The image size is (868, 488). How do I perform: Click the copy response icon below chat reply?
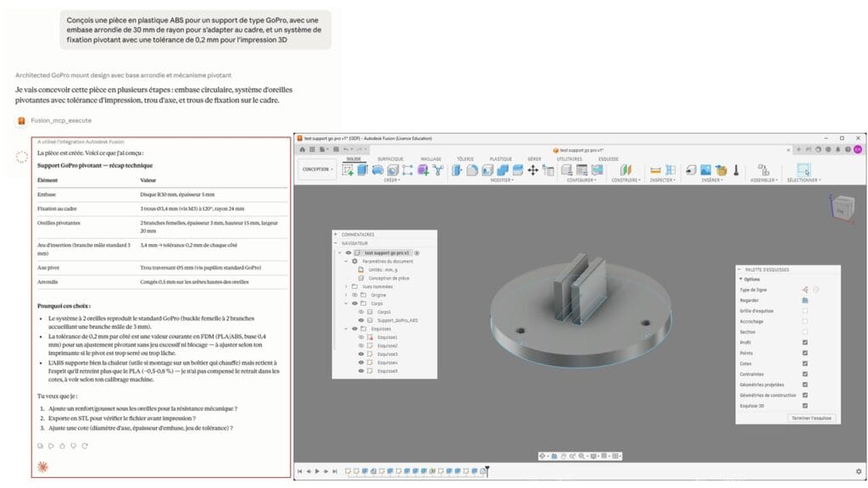point(40,446)
